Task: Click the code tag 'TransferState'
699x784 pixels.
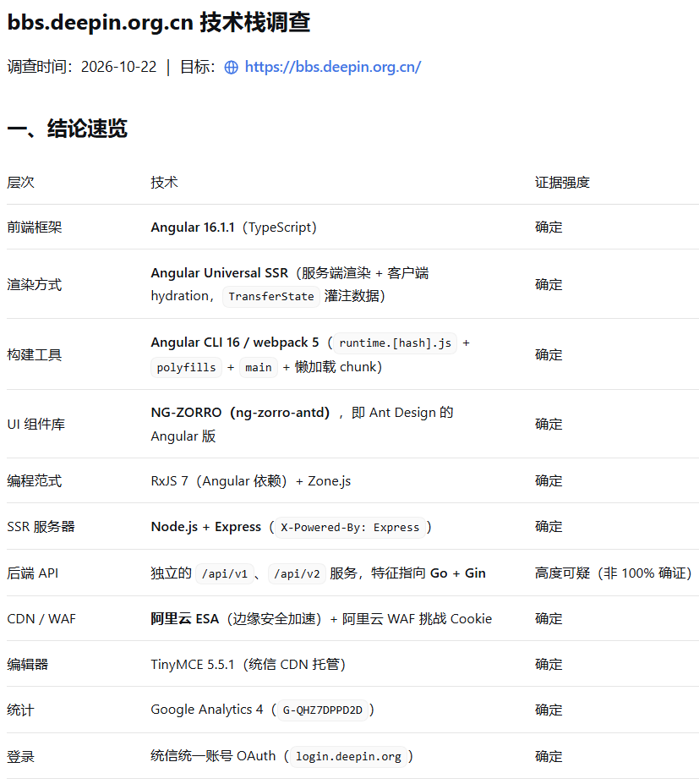Action: (x=270, y=297)
